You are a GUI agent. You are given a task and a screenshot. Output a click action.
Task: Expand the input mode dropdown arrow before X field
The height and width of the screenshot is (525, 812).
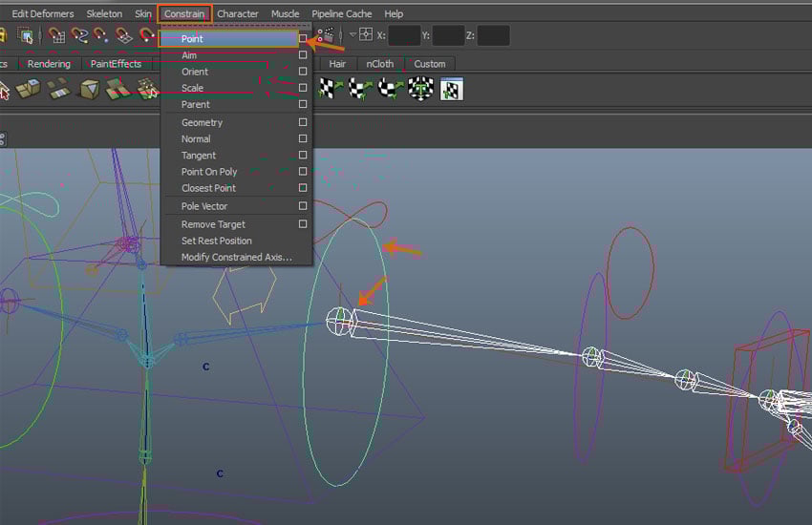coord(353,35)
